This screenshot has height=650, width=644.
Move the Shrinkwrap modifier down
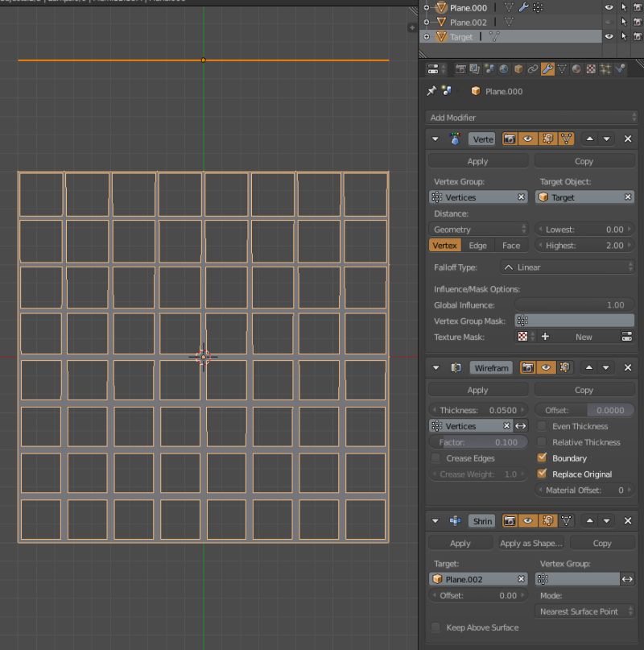(x=606, y=521)
